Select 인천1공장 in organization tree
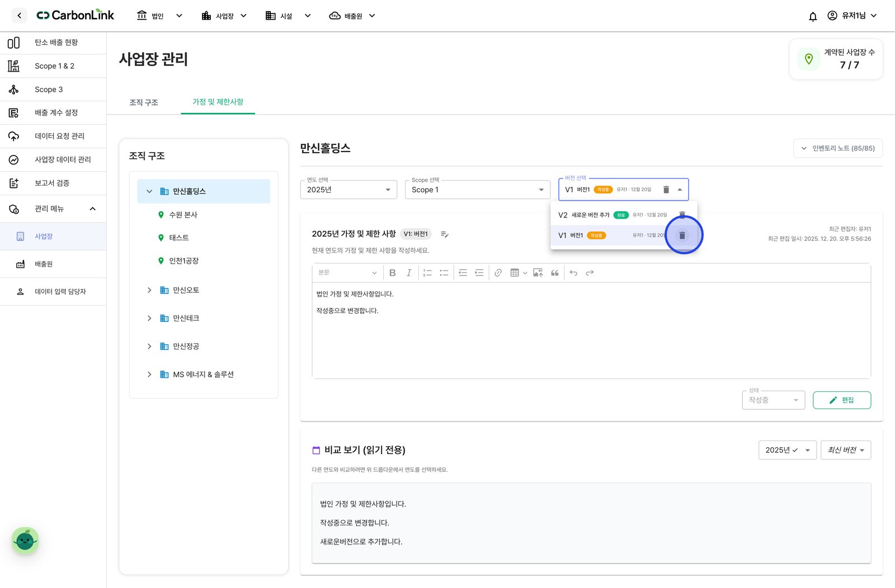Screen dimensions: 895x588 (184, 261)
